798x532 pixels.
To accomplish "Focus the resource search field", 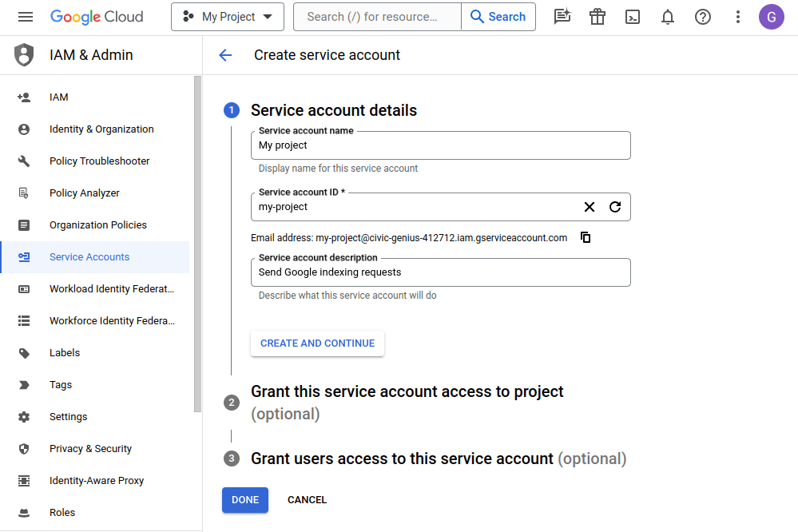I will 378,17.
